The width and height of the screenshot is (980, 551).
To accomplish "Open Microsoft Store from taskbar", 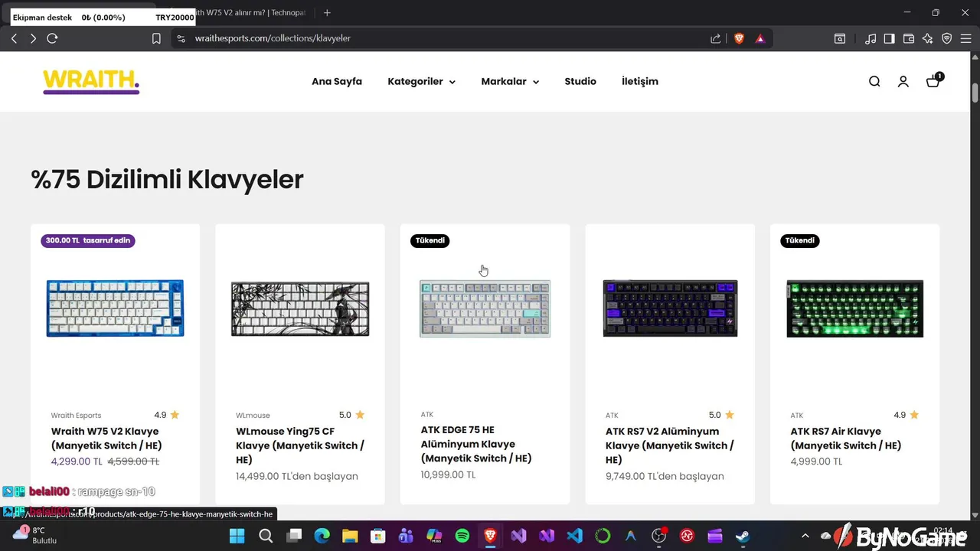I will pyautogui.click(x=377, y=536).
